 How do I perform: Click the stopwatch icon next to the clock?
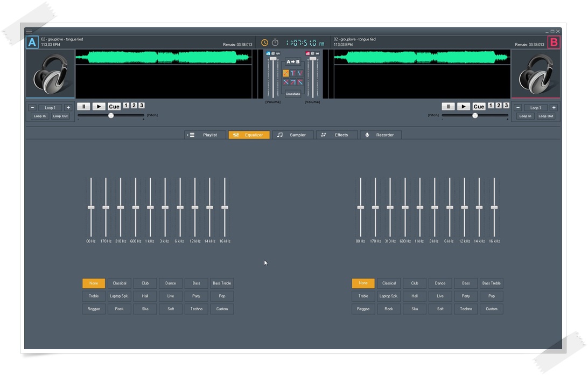coord(274,41)
